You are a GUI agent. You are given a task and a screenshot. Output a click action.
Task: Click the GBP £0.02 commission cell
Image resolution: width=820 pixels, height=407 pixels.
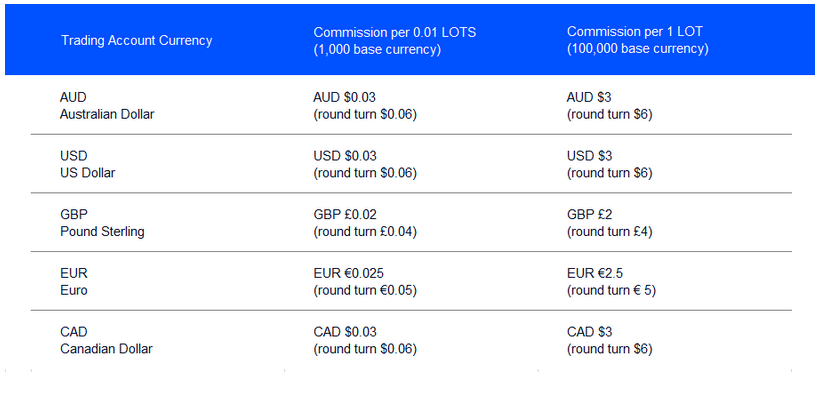click(365, 223)
